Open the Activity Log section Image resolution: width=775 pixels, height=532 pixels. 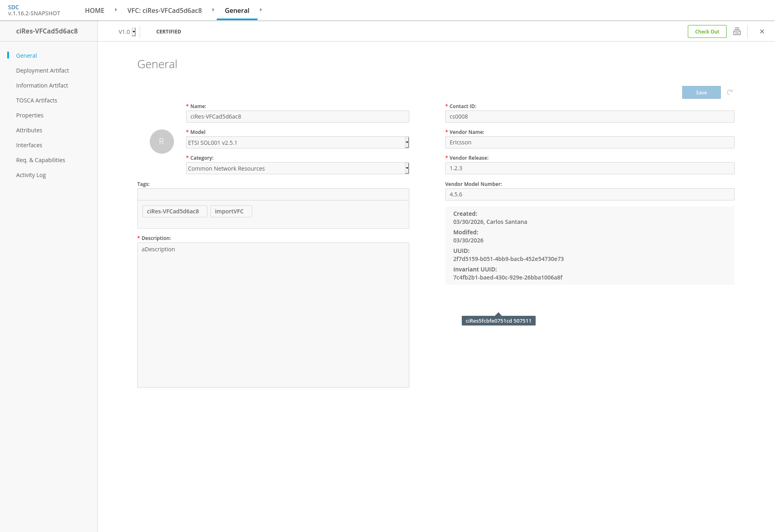click(x=31, y=175)
